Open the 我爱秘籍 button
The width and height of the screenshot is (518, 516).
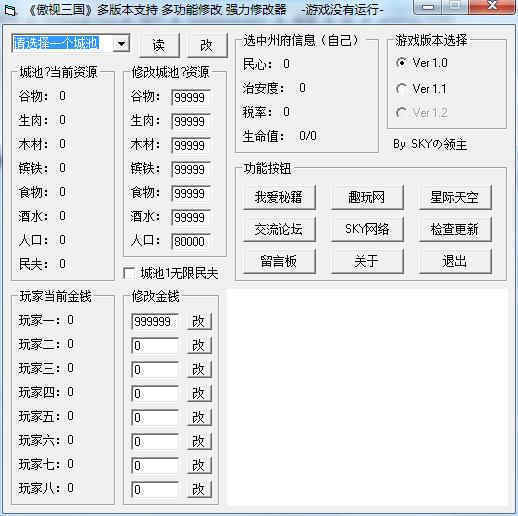coord(279,197)
